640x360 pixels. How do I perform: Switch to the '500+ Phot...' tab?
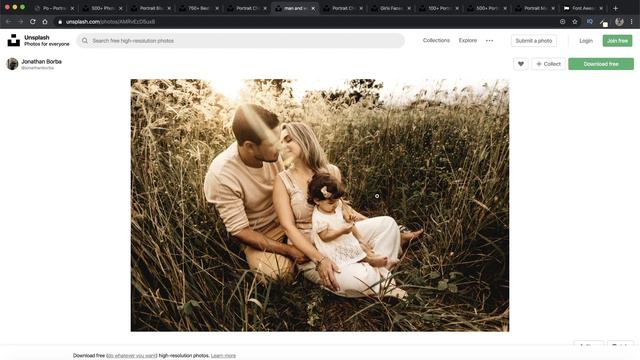pos(101,8)
